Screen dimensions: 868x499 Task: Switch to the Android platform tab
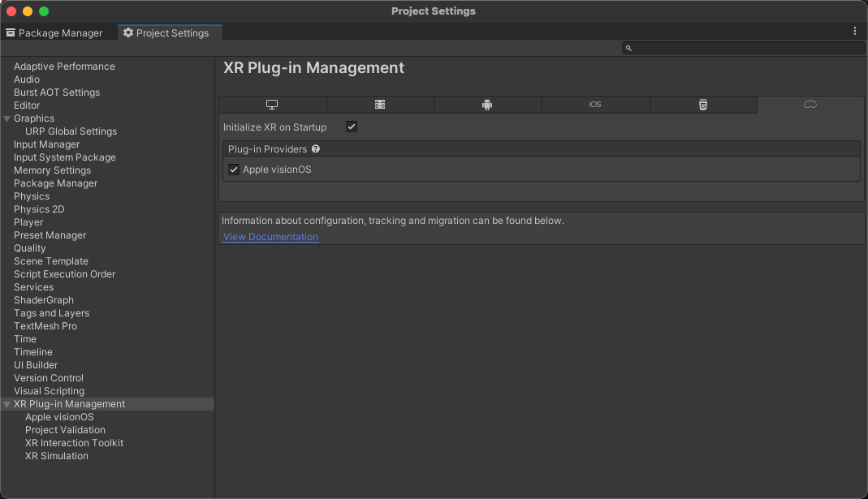pyautogui.click(x=487, y=105)
